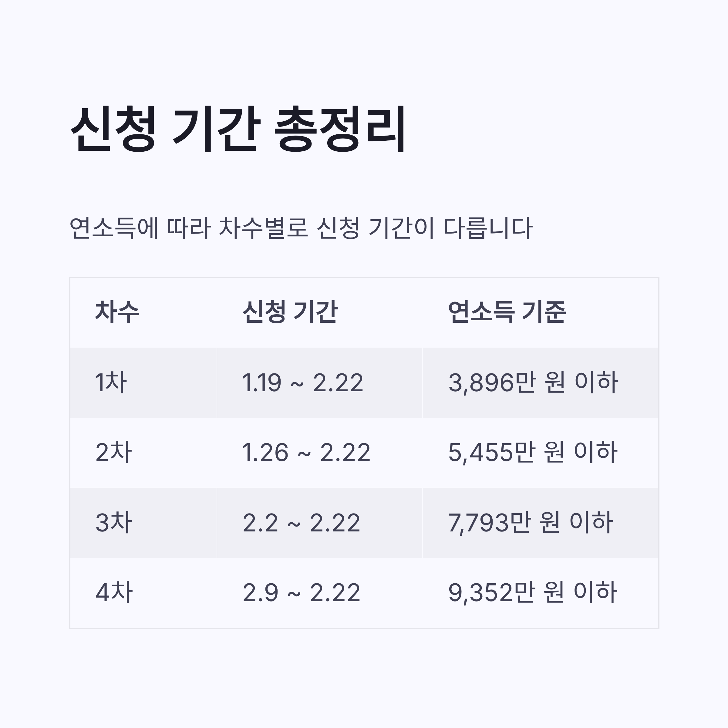Click the 1차 row label
728x728 pixels.
pyautogui.click(x=111, y=382)
